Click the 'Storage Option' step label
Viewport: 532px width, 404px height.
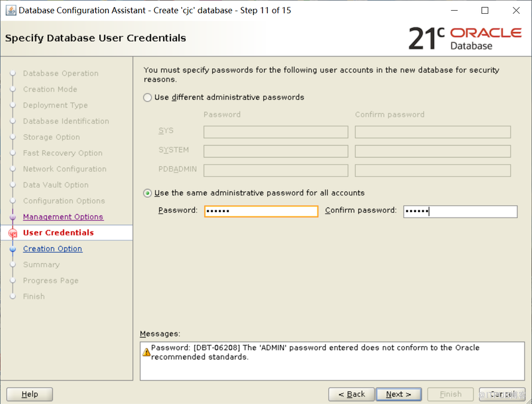tap(51, 137)
